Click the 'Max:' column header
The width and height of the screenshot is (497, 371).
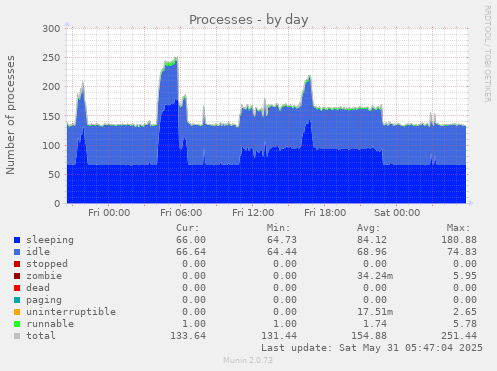click(x=458, y=228)
